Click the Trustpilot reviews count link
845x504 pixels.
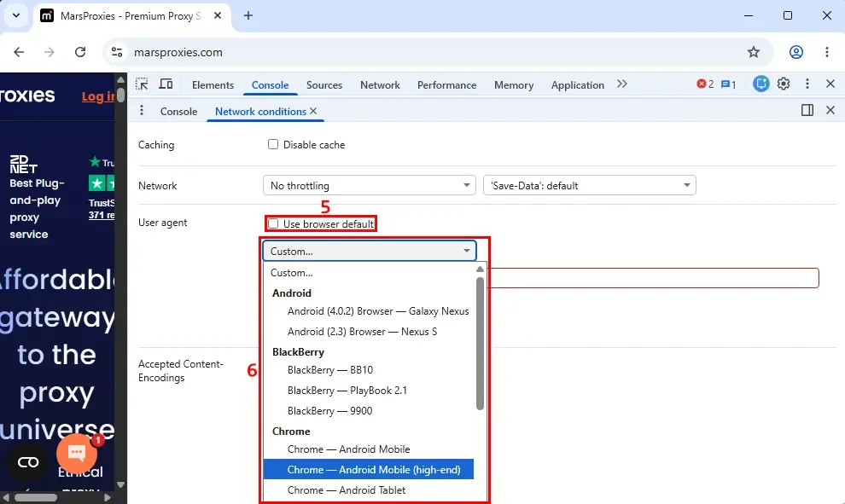click(102, 215)
